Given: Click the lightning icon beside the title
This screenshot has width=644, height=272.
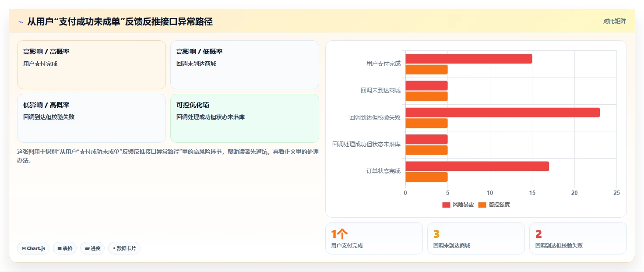Looking at the screenshot, I should click(21, 22).
